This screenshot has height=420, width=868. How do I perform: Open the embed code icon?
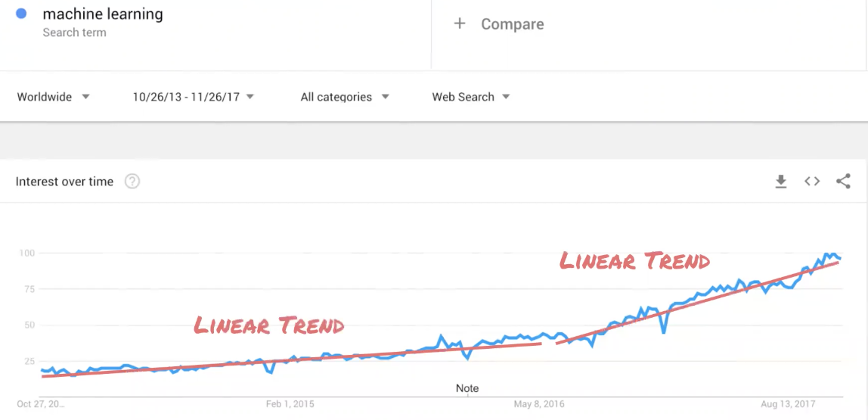(x=812, y=182)
